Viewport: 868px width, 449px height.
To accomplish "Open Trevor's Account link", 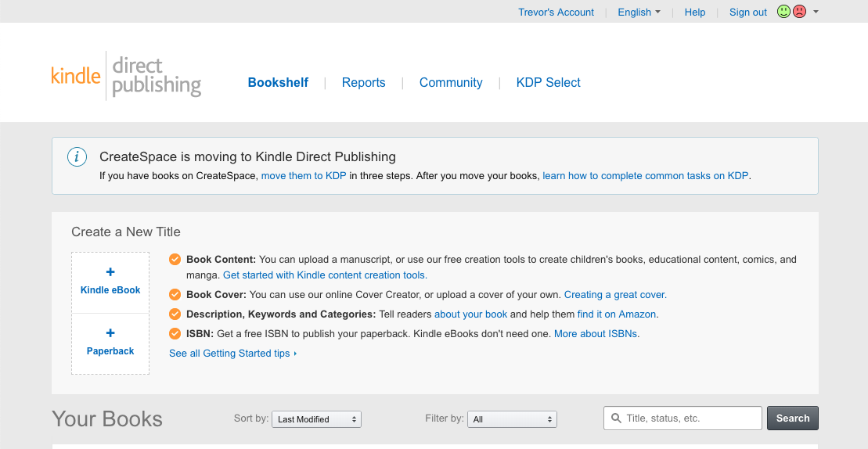I will pyautogui.click(x=556, y=12).
